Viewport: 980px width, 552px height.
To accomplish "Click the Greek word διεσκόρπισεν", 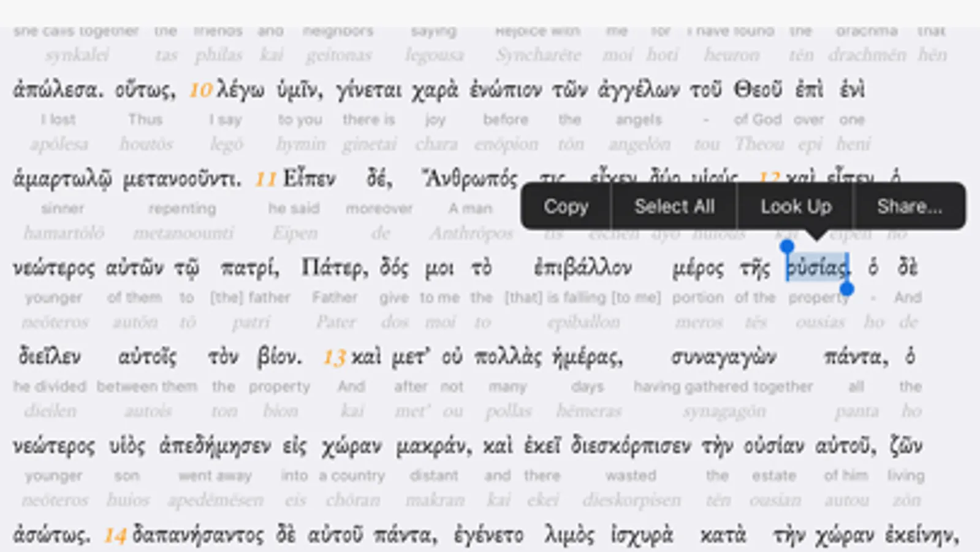I will point(631,446).
